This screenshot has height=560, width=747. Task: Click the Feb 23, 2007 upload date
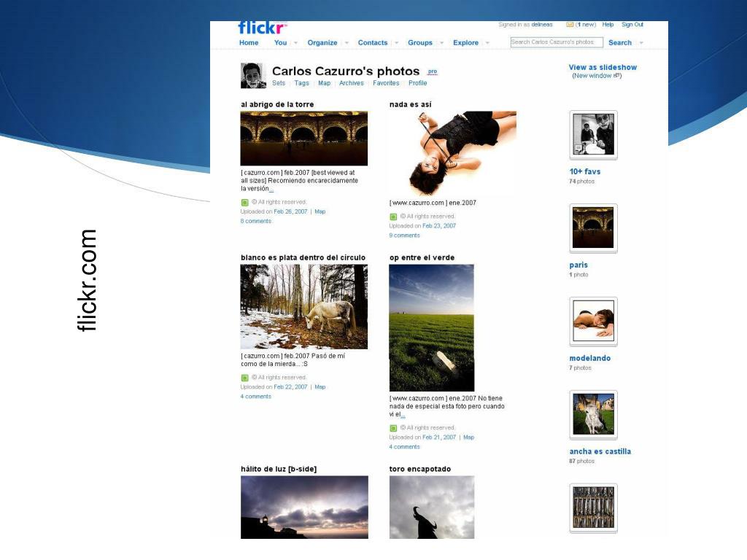439,226
